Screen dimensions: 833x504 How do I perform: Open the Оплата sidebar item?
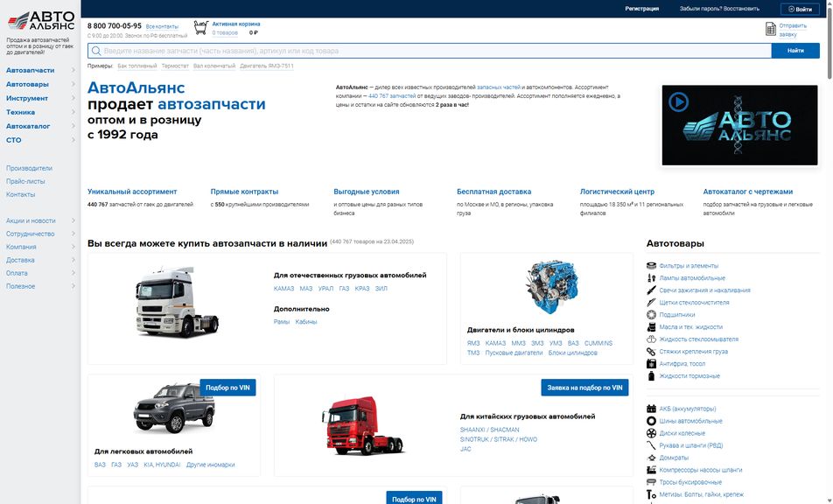point(17,273)
